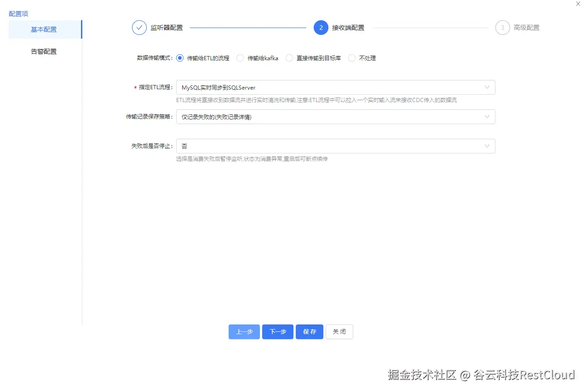Switch to the 基本配置 tab
This screenshot has width=586, height=392.
[45, 29]
